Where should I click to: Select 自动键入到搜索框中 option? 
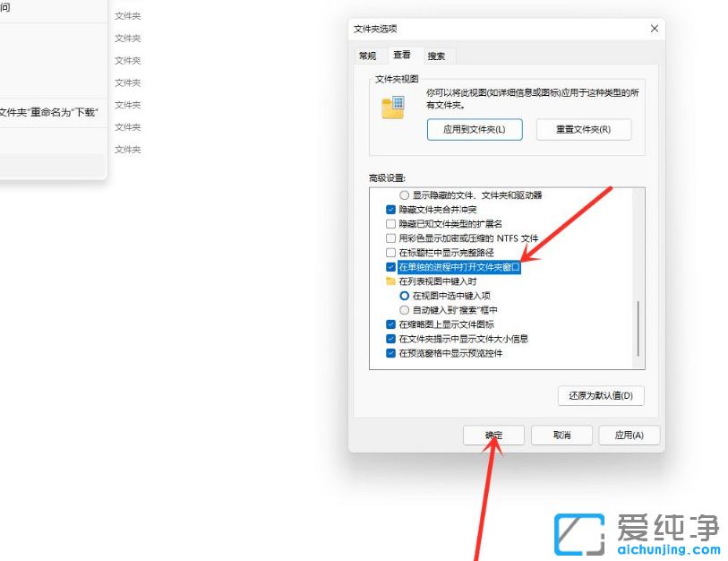405,310
